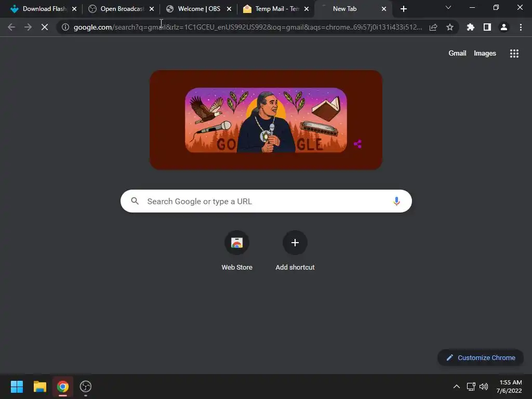Close the New Tab tab
Image resolution: width=532 pixels, height=399 pixels.
384,9
